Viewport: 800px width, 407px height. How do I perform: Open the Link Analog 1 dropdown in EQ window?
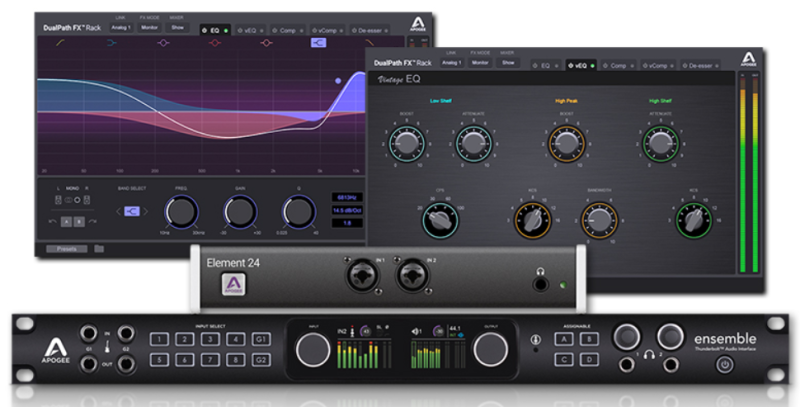click(121, 28)
